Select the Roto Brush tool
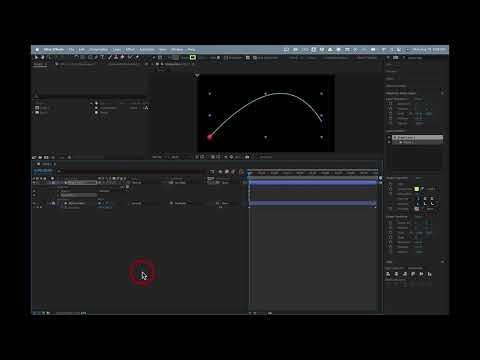 pyautogui.click(x=129, y=57)
